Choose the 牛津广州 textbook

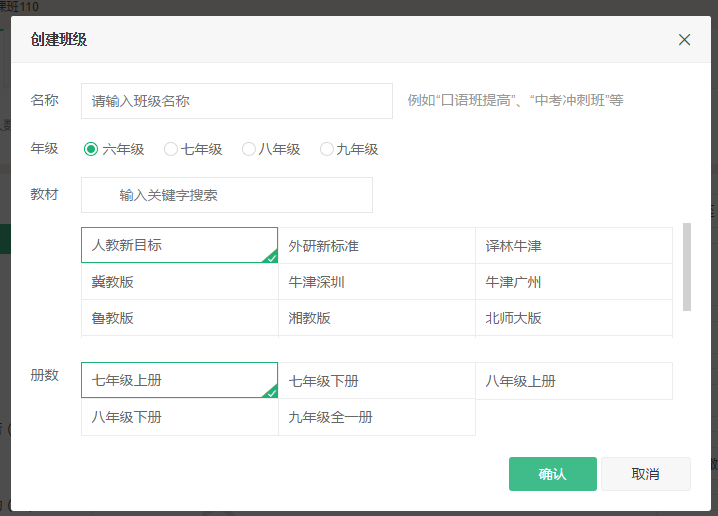pyautogui.click(x=574, y=282)
